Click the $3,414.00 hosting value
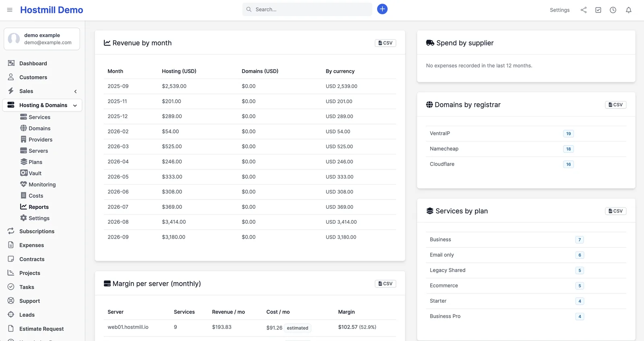The height and width of the screenshot is (341, 644). tap(174, 222)
